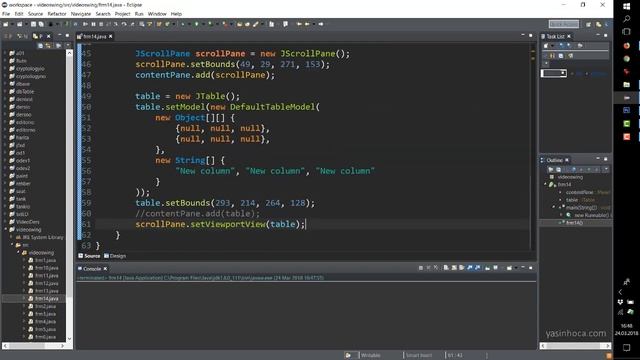This screenshot has width=640, height=360.
Task: Click the Outline horizontal scrollbar
Action: point(576,346)
